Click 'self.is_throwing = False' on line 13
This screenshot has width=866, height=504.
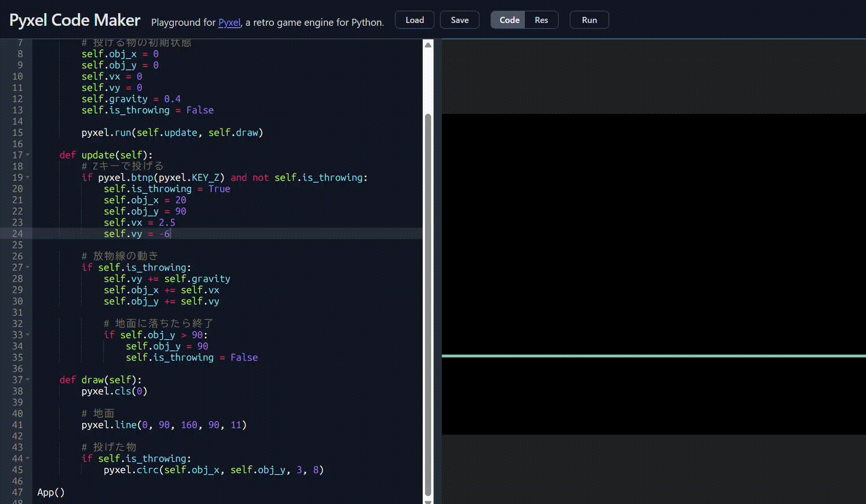[148, 110]
